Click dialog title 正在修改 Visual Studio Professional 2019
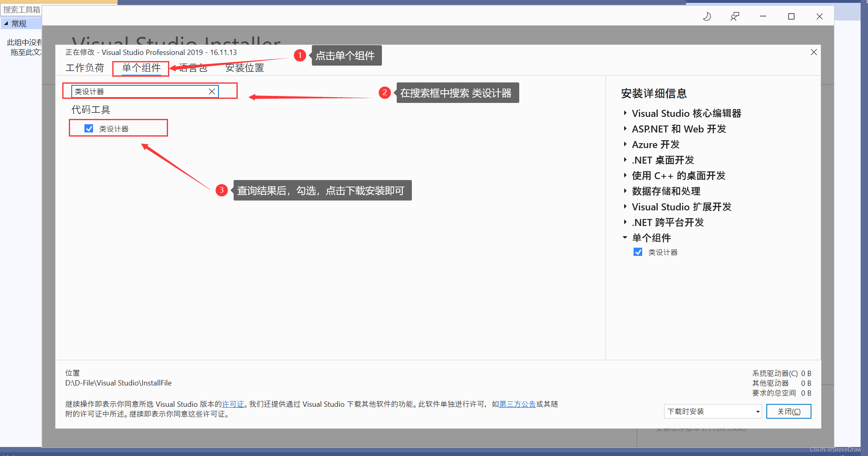Image resolution: width=868 pixels, height=456 pixels. [x=151, y=52]
